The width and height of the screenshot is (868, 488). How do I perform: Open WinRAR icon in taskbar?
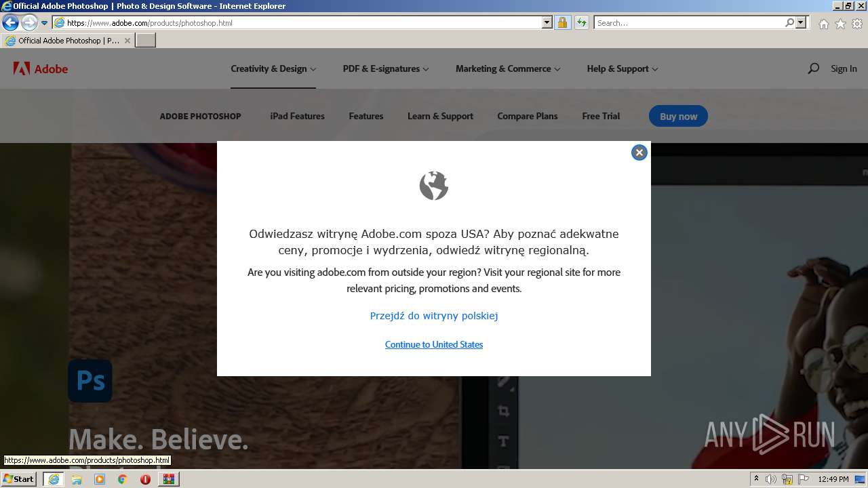(x=168, y=479)
